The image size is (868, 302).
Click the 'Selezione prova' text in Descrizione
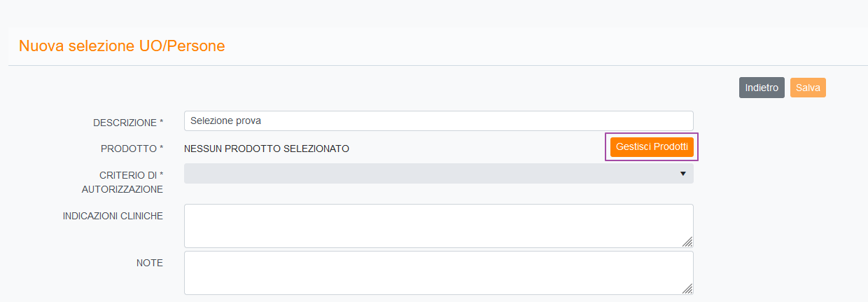click(225, 121)
